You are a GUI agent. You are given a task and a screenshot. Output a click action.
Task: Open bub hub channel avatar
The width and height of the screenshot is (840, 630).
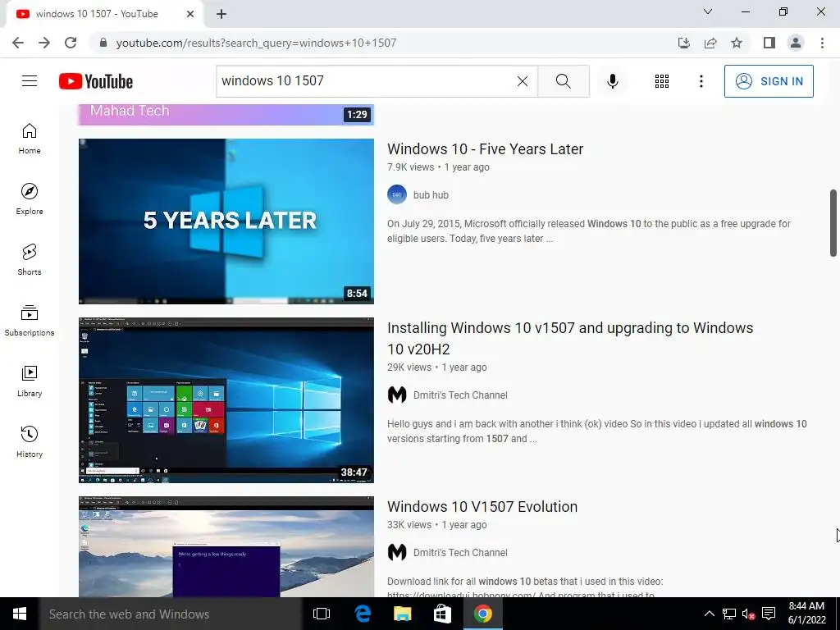pyautogui.click(x=397, y=194)
